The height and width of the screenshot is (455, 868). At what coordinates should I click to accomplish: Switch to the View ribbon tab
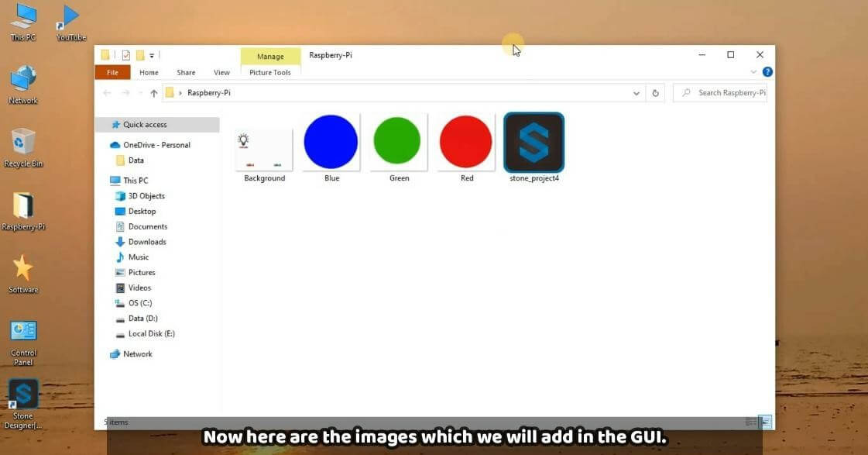221,73
